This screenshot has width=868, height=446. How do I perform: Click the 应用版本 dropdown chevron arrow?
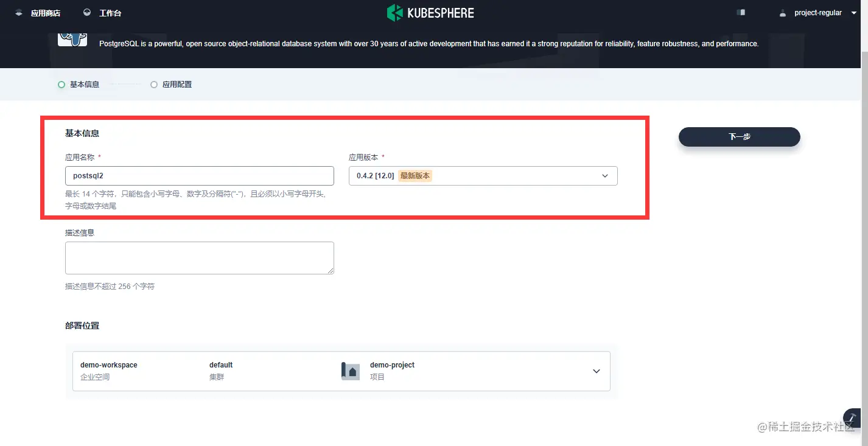(x=605, y=176)
